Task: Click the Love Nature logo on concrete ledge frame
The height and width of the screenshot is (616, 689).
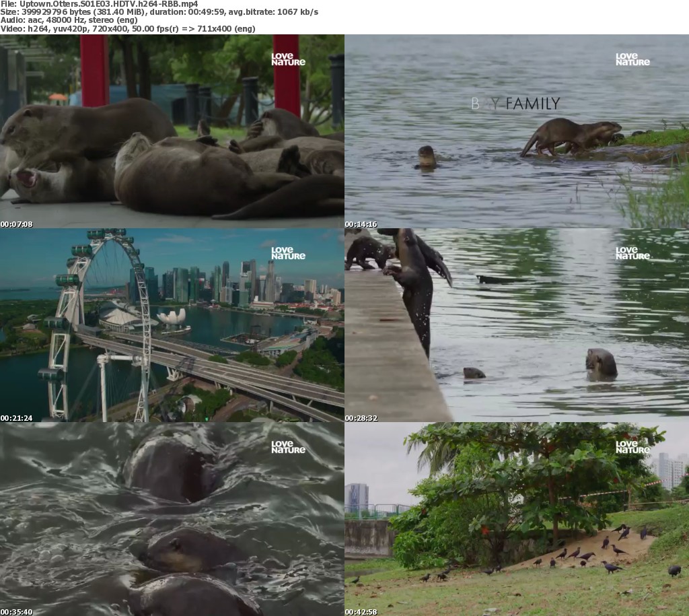Action: [x=632, y=253]
